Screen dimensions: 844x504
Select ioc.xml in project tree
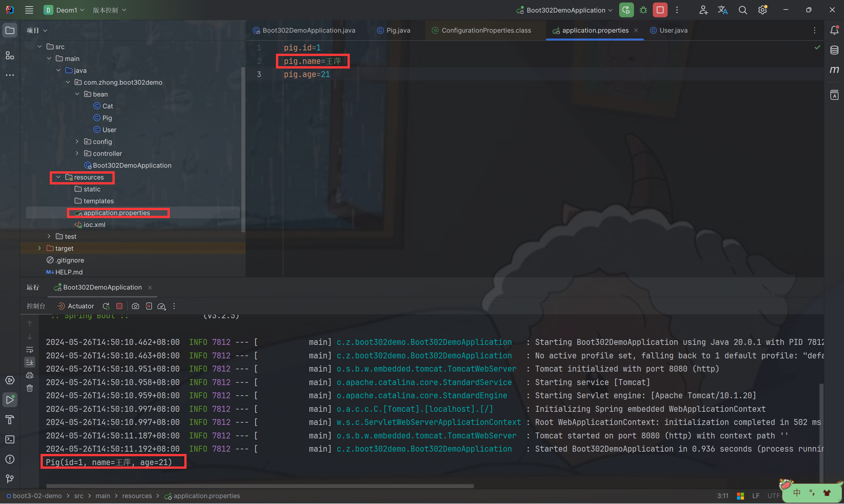90,224
